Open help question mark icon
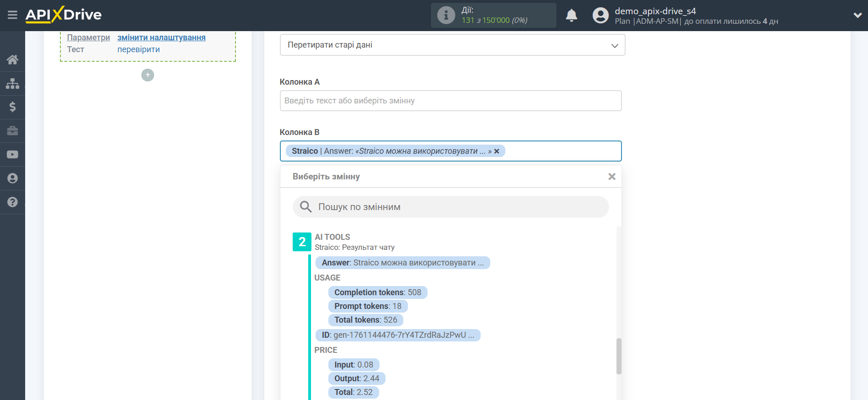 12,202
